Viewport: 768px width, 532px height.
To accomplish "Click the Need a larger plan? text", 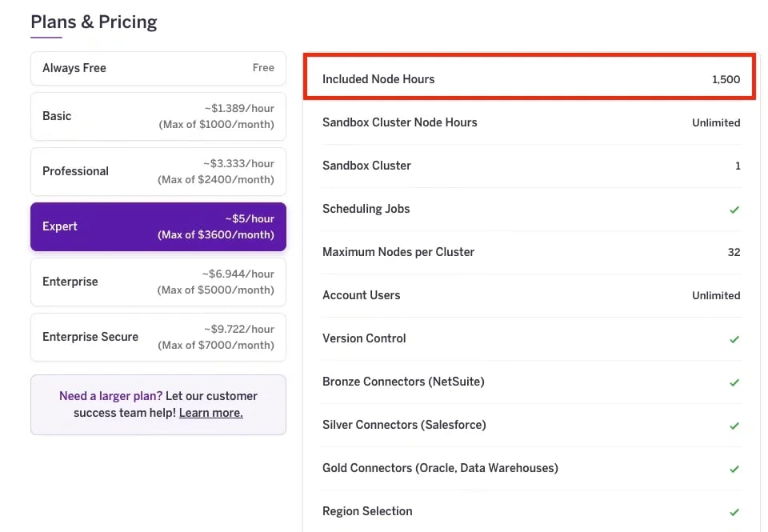I will point(110,396).
